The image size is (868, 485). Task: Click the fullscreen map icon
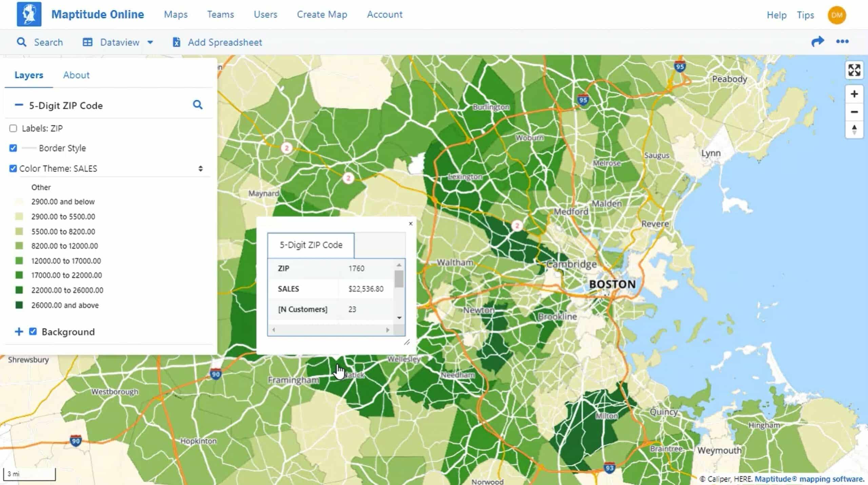coord(854,70)
